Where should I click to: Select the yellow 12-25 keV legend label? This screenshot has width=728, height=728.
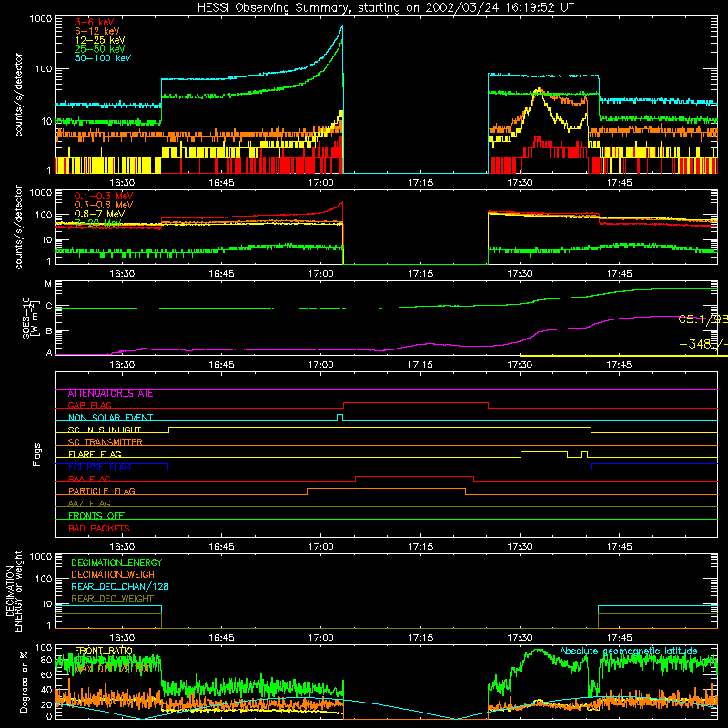click(100, 40)
